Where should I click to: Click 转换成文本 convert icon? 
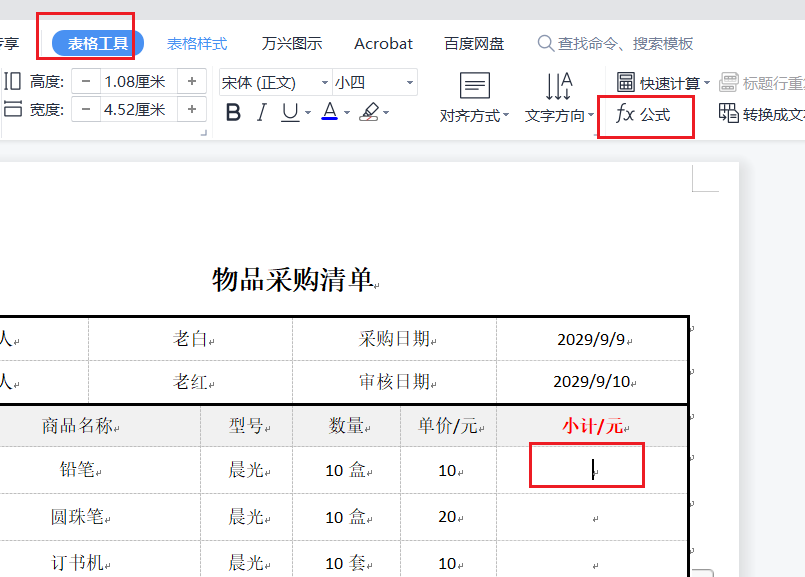click(729, 114)
